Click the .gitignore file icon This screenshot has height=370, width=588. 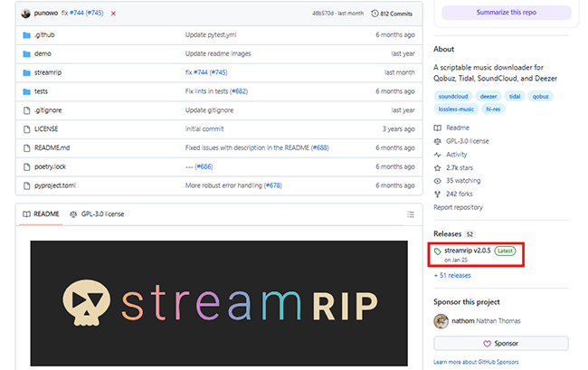point(26,110)
